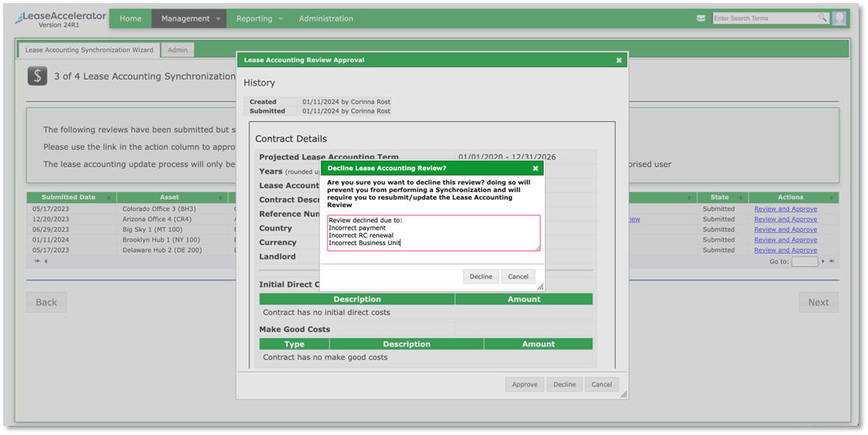Switch to the Admin tab
The width and height of the screenshot is (868, 435).
pyautogui.click(x=177, y=50)
